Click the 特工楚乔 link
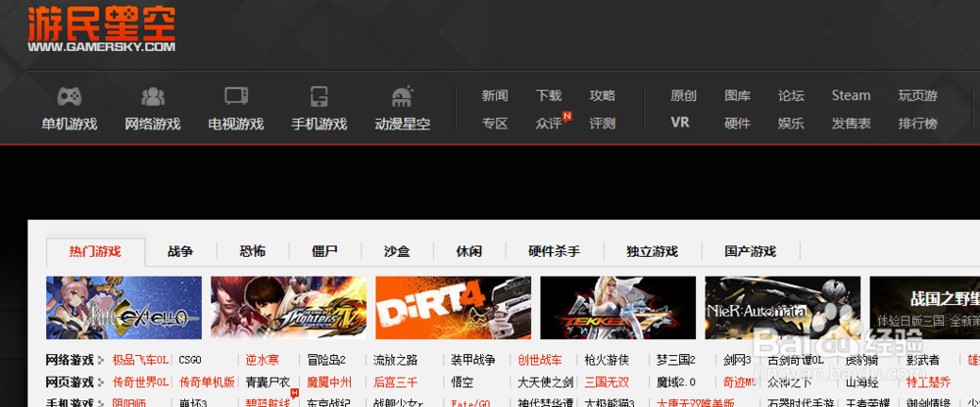The image size is (980, 407). click(929, 382)
